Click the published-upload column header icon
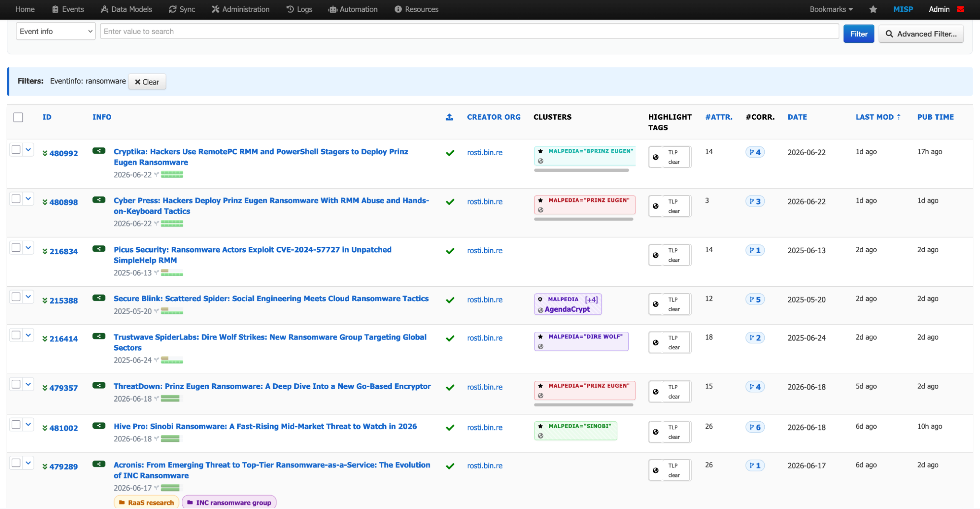The height and width of the screenshot is (509, 980). pos(449,117)
